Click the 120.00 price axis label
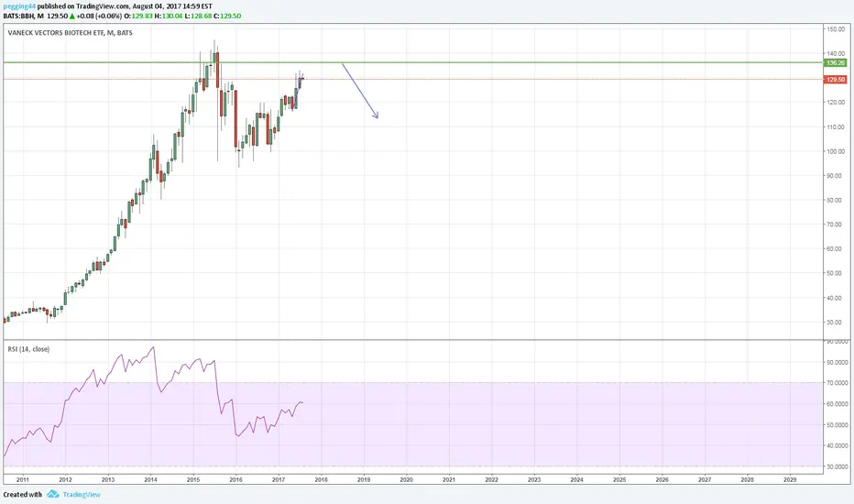The image size is (854, 504). point(836,103)
